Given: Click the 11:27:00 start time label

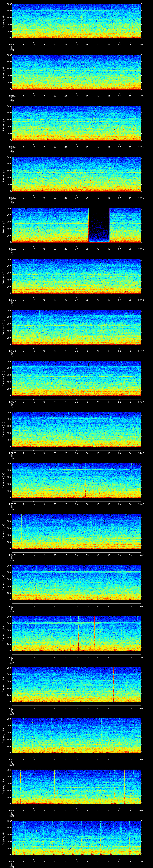Looking at the screenshot, I should (x=12, y=708).
